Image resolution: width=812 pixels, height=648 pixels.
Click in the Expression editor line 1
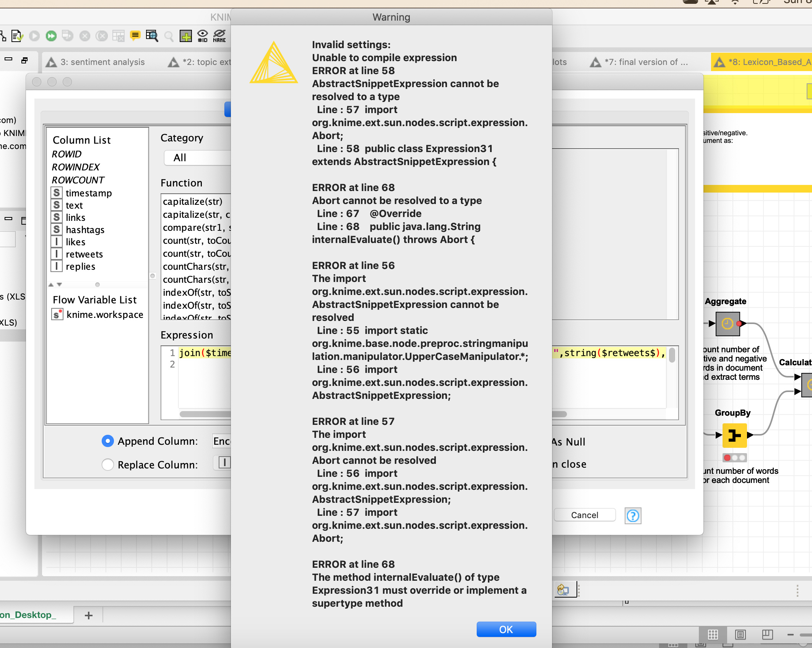click(x=205, y=353)
